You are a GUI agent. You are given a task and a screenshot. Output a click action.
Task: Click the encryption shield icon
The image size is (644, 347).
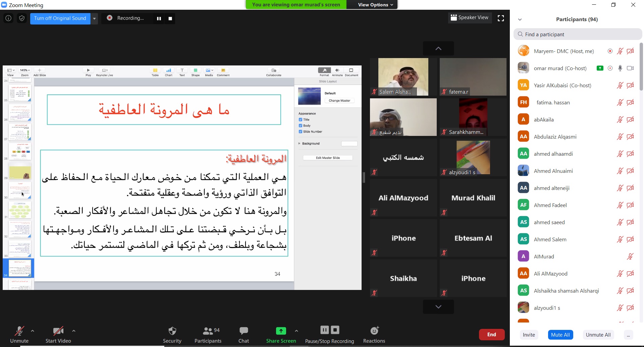(x=22, y=18)
